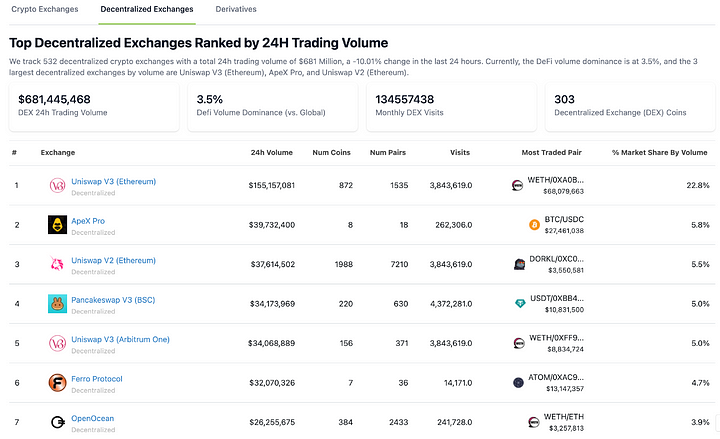Click the 4,372,281.0 visits value
Screen dimensions: 720x439
pyautogui.click(x=451, y=304)
